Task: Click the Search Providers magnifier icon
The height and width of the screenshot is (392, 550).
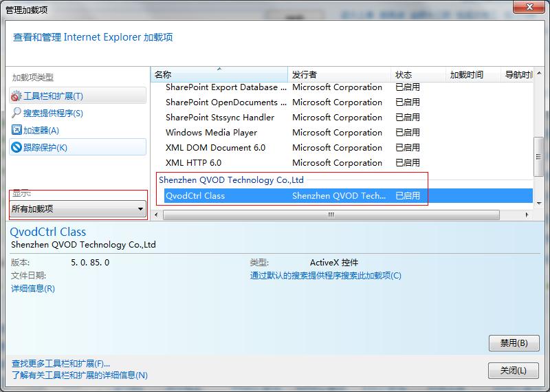Action: pyautogui.click(x=16, y=113)
